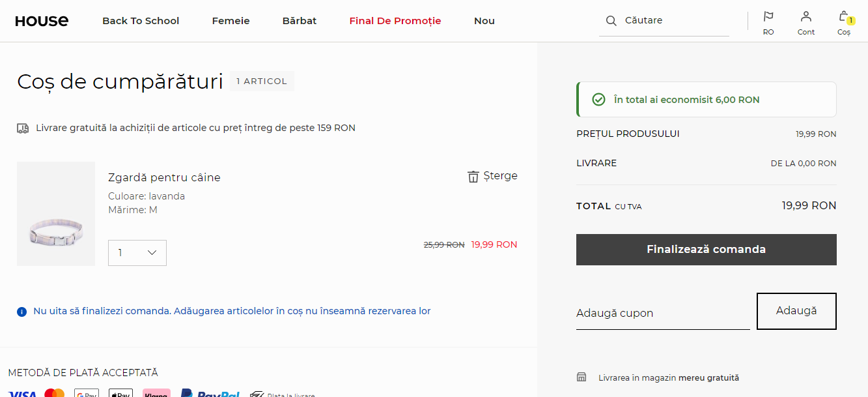Screen dimensions: 868x397
Task: Click the trash can icon next to Șterge
Action: point(473,177)
